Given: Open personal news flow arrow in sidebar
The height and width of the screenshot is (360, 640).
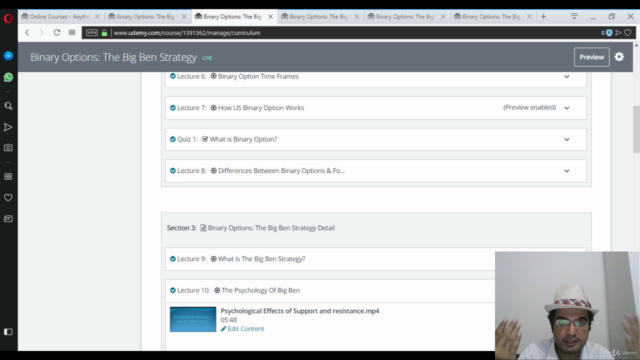Looking at the screenshot, I should coord(8,127).
